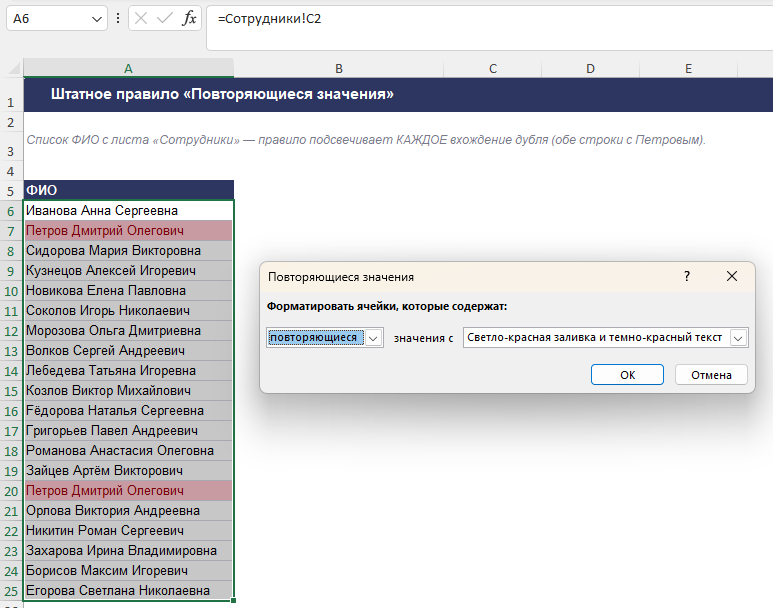Select row 7 header
The width and height of the screenshot is (773, 608).
(11, 231)
